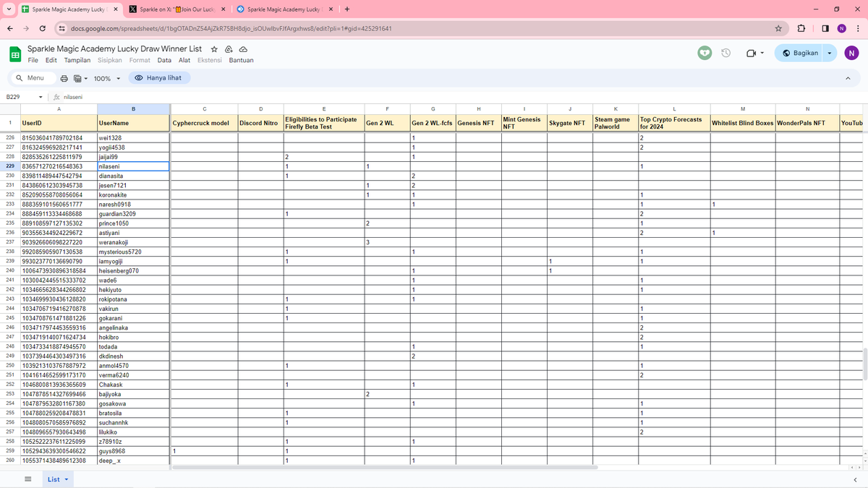Reload the page
The image size is (868, 488).
coord(43,28)
